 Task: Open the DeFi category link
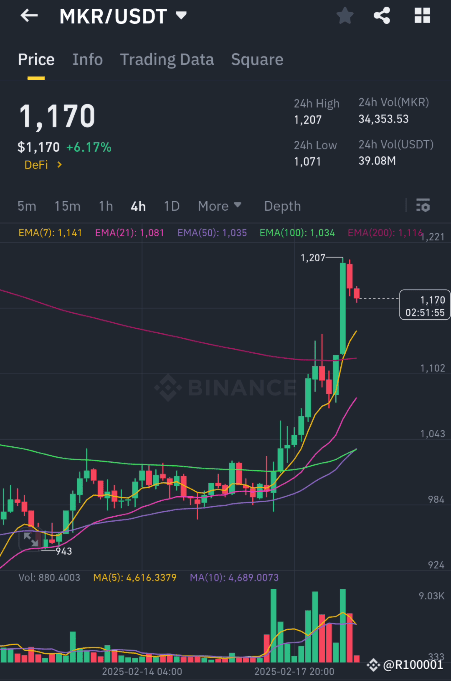(x=43, y=165)
